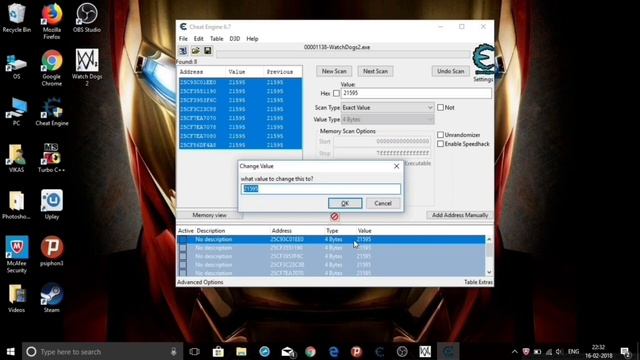Open the Table menu
Screen dimensions: 640x360
click(x=216, y=39)
